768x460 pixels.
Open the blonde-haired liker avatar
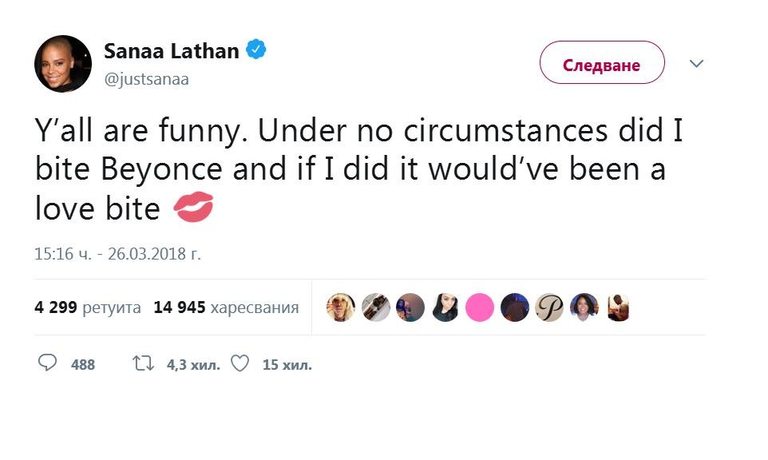point(341,307)
